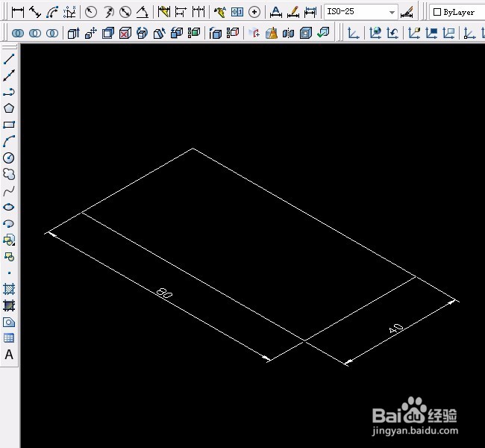
Task: Click the Quick Dimension icon
Action: coord(164,12)
